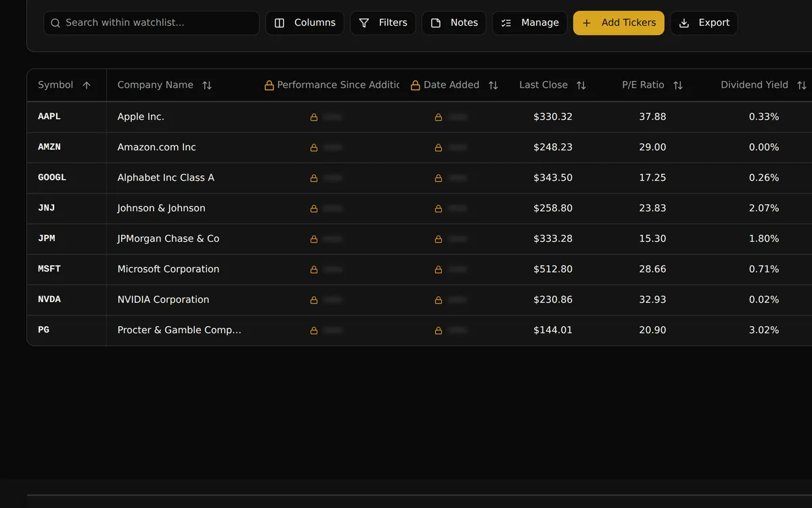Click the sort arrows beside Company Name
The width and height of the screenshot is (812, 508).
(x=207, y=85)
